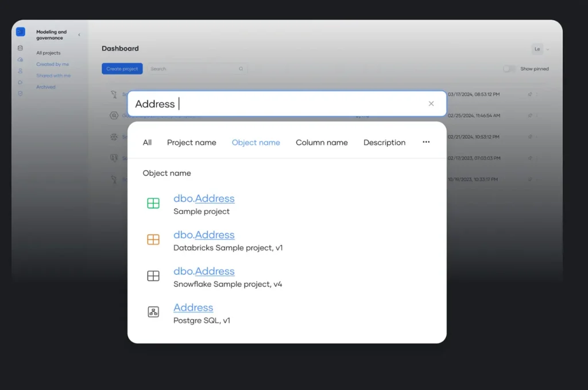This screenshot has width=588, height=390.
Task: Select the Project name filter tab
Action: (191, 143)
